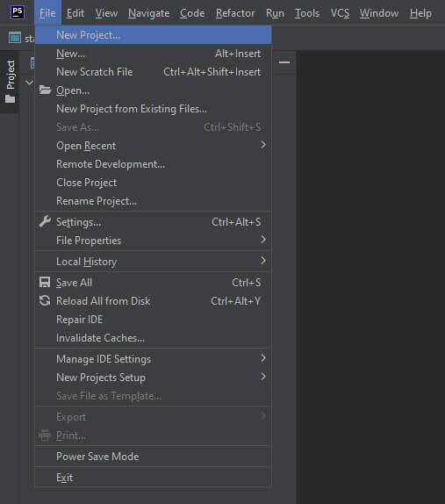Click the wrench icon beside Settings
Screen dimensions: 445x504
click(x=45, y=222)
